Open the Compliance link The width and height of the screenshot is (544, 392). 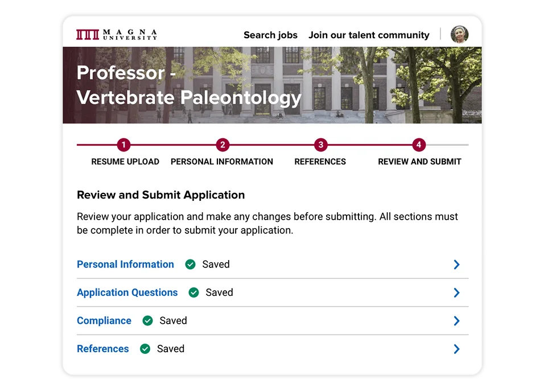(104, 320)
